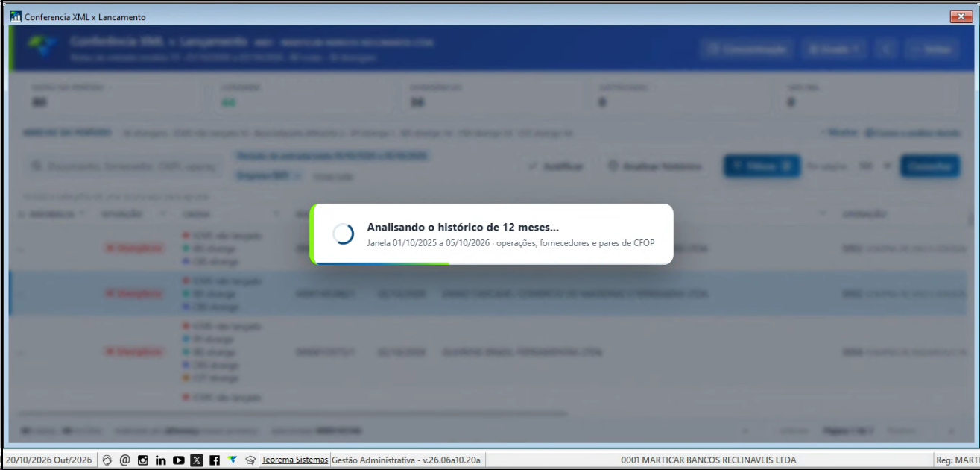Open the Facebook icon in status bar
This screenshot has height=470, width=980.
(215, 460)
